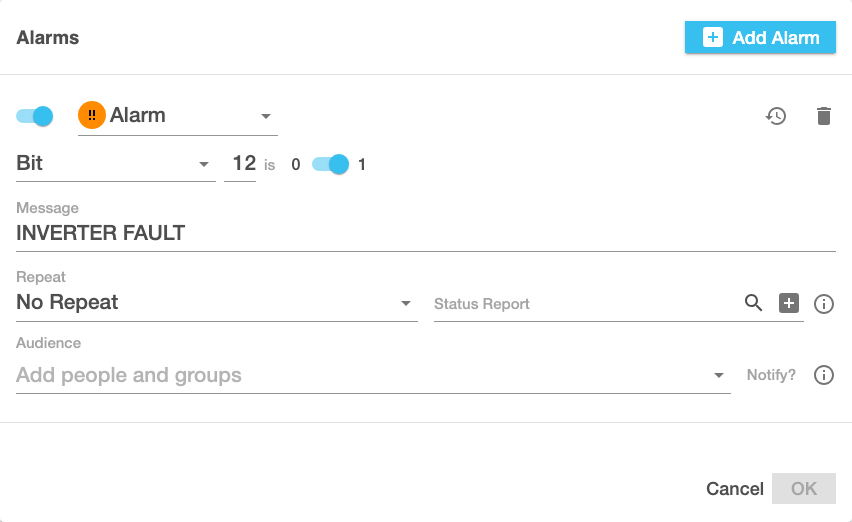Viewport: 852px width, 522px height.
Task: Click the orange alarm severity icon
Action: point(91,116)
